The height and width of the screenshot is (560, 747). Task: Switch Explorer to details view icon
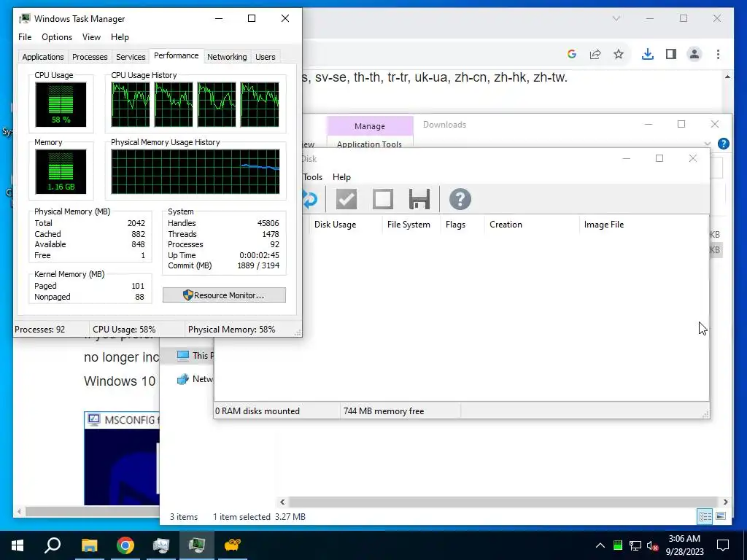pyautogui.click(x=705, y=516)
